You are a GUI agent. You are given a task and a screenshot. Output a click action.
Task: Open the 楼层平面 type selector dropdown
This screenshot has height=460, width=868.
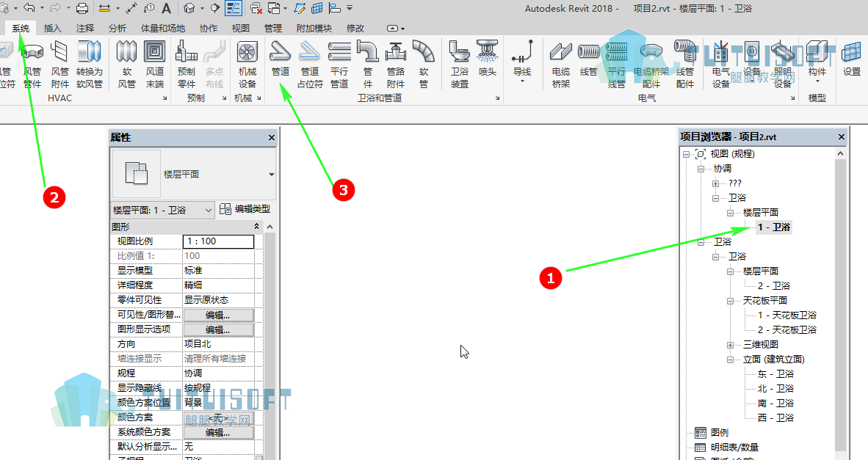click(271, 175)
